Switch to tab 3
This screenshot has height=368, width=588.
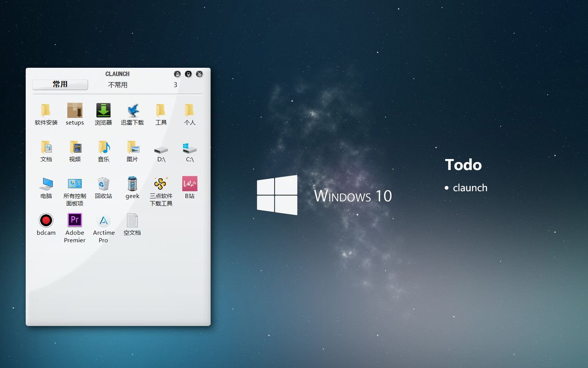tap(175, 85)
